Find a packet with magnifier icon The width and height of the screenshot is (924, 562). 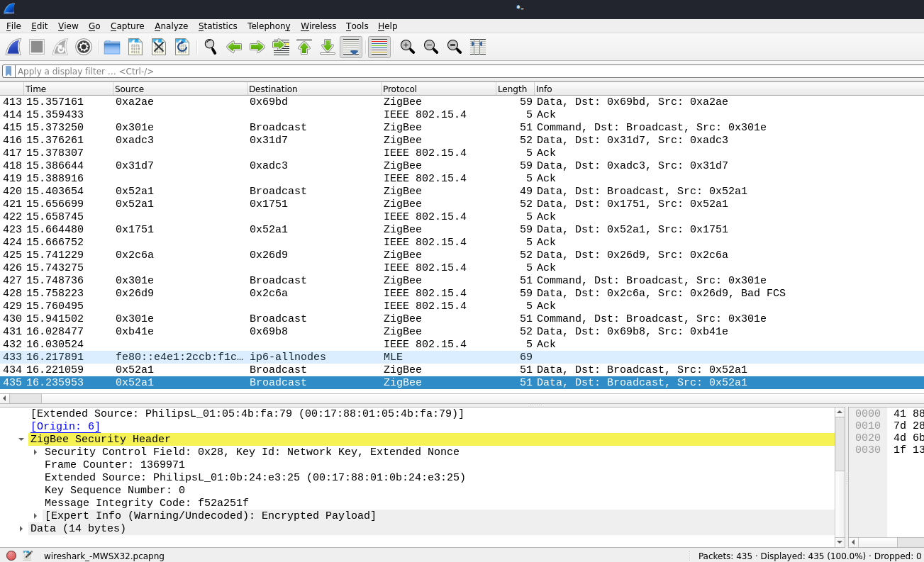pos(211,47)
